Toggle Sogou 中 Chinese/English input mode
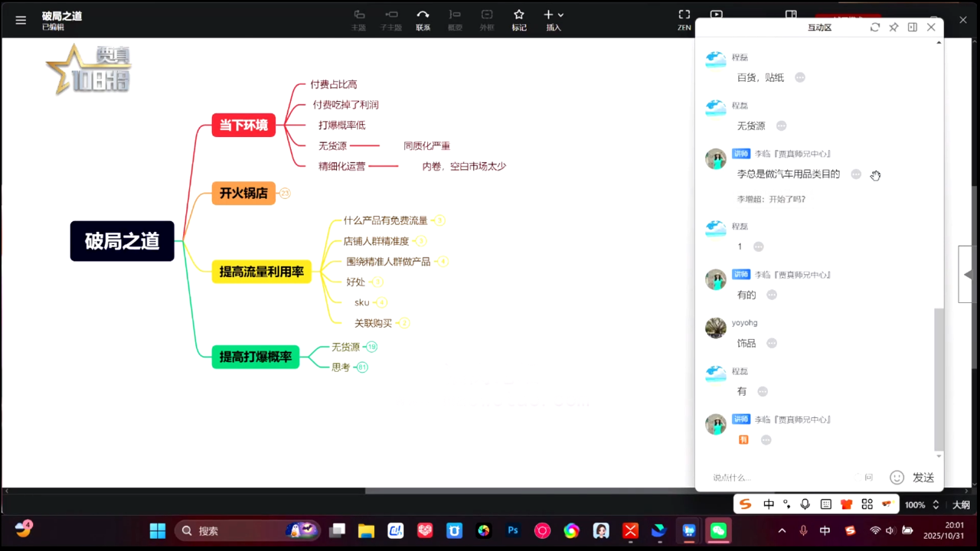980x551 pixels. pos(769,504)
